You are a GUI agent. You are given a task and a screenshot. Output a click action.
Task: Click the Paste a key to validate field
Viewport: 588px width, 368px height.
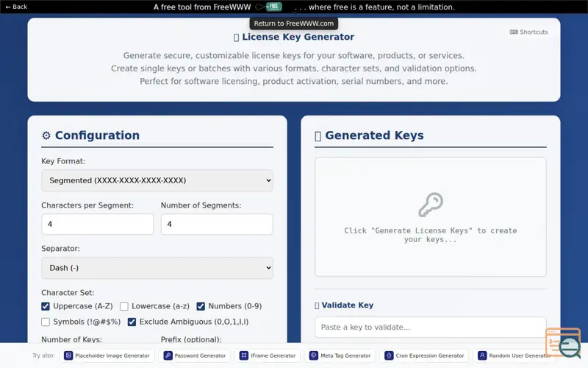click(x=431, y=327)
